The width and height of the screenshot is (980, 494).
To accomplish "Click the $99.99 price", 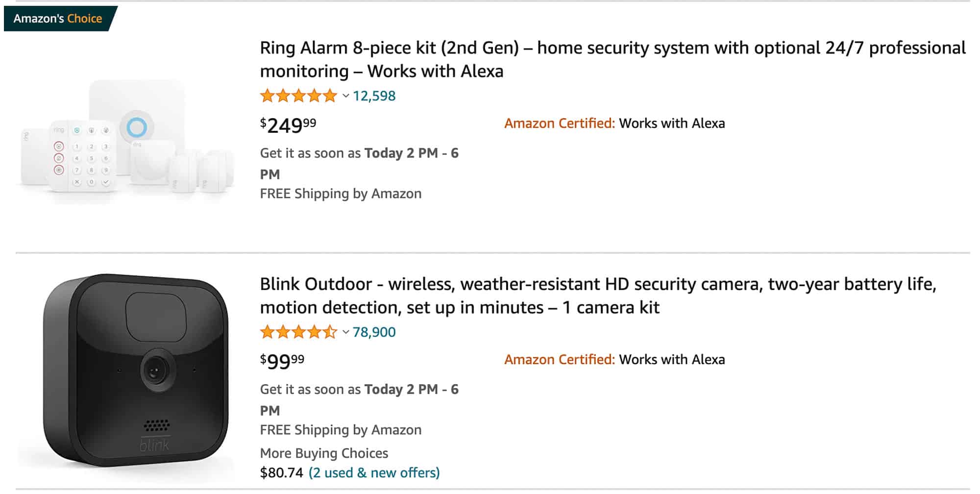I will click(280, 361).
